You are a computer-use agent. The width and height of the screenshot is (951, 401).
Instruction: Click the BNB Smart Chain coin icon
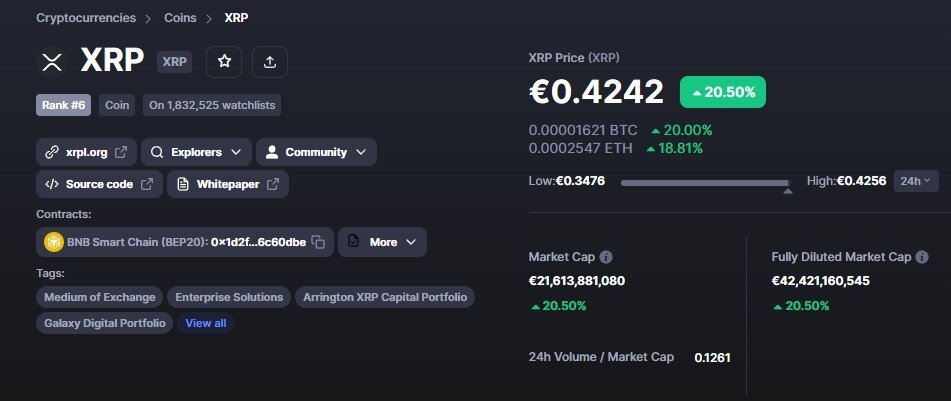(54, 242)
